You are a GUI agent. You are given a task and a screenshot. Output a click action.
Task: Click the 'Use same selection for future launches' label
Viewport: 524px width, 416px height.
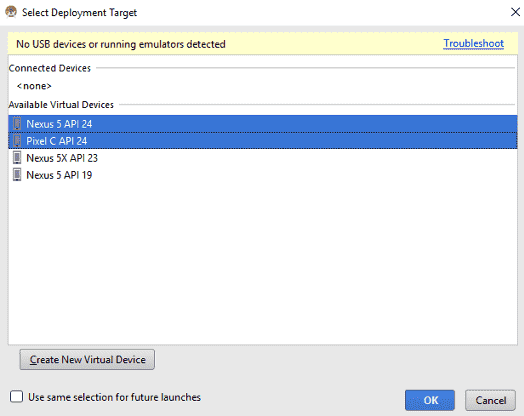point(114,397)
